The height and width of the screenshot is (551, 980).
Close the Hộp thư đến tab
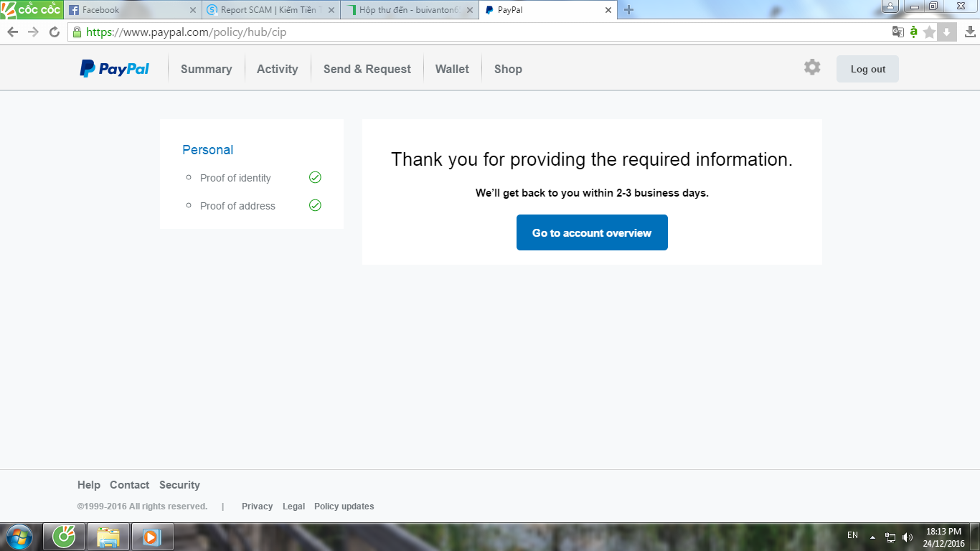pos(469,10)
